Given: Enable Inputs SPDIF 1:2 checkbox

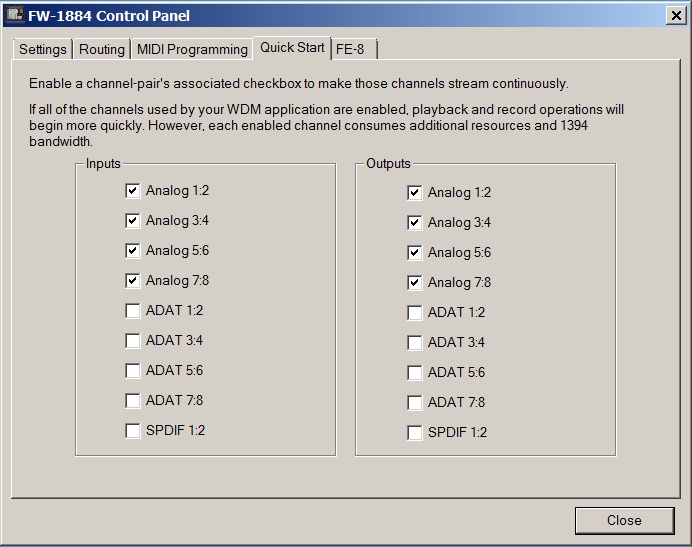Looking at the screenshot, I should 132,431.
